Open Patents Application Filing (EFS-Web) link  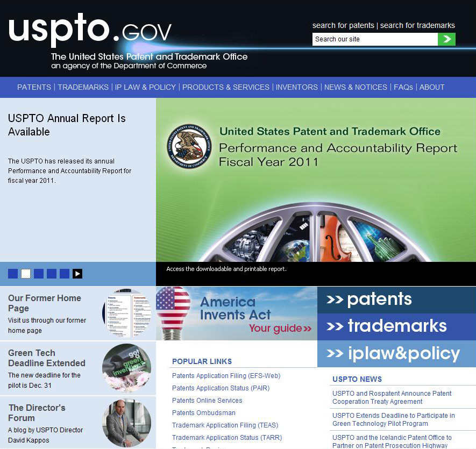pos(226,376)
